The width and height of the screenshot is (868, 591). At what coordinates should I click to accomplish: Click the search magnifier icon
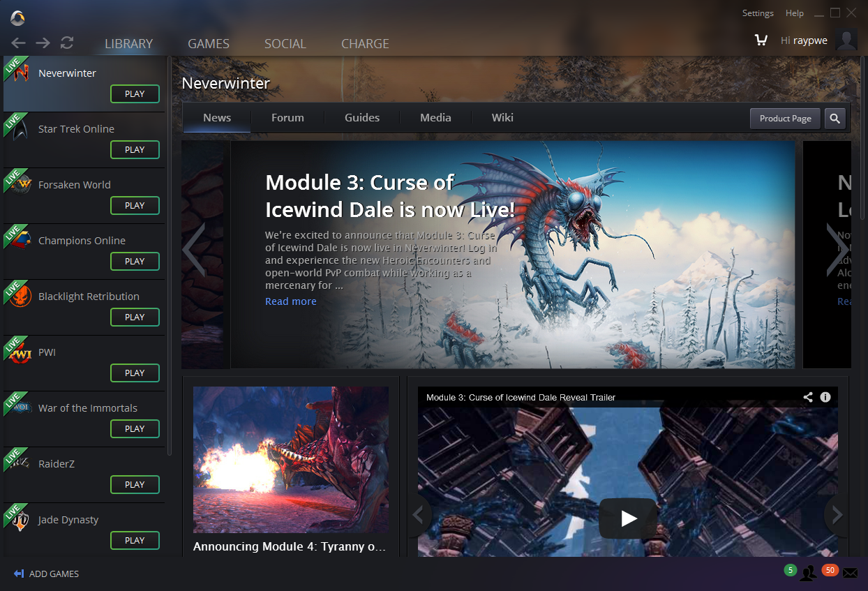click(x=835, y=119)
